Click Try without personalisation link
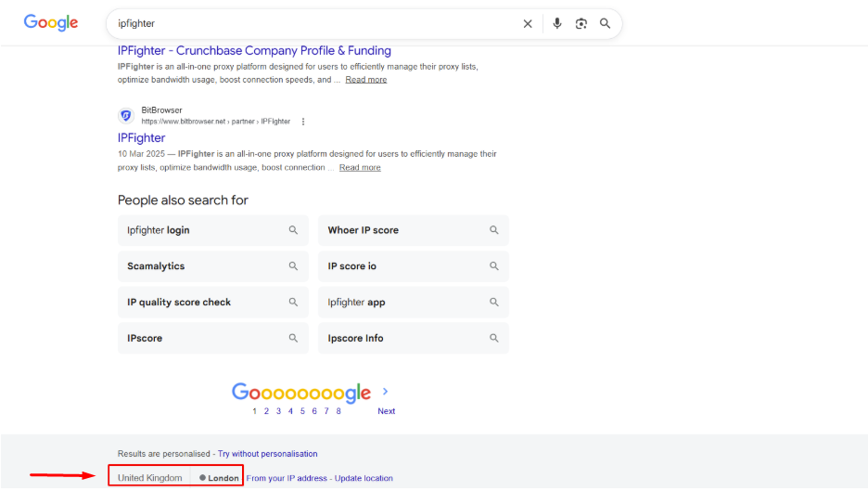Image resolution: width=868 pixels, height=491 pixels. tap(267, 454)
